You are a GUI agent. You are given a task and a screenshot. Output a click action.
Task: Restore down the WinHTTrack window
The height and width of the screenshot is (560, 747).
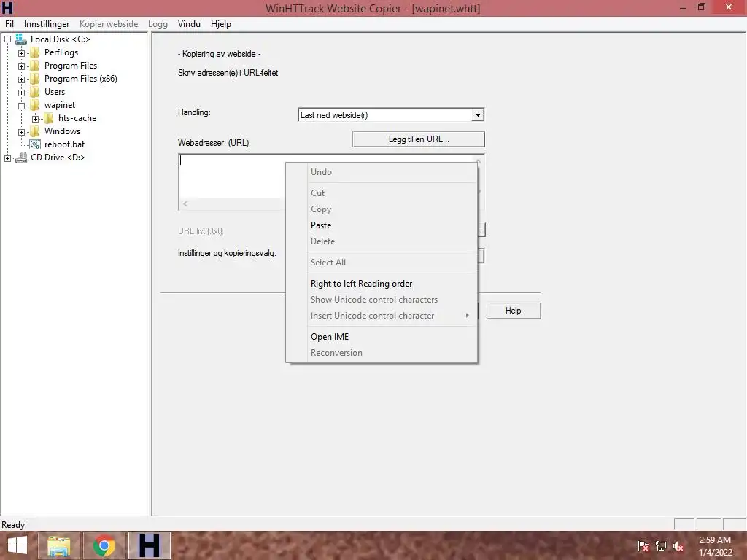702,7
